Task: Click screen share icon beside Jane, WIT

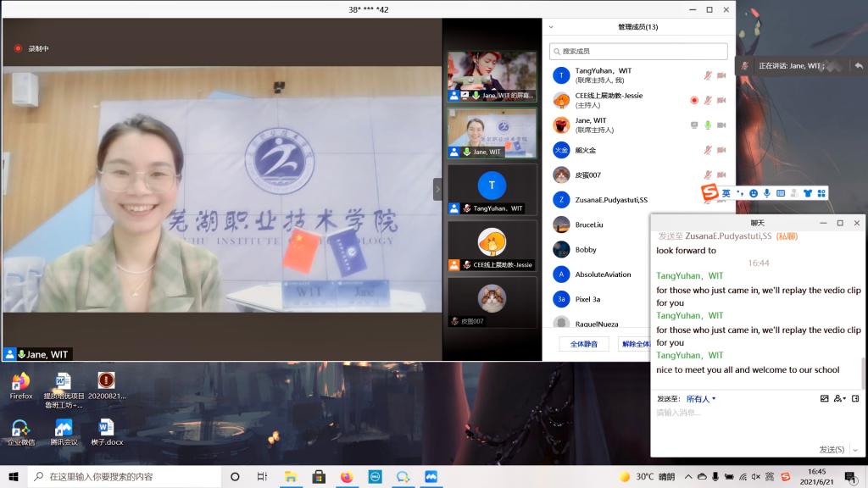Action: pos(694,125)
